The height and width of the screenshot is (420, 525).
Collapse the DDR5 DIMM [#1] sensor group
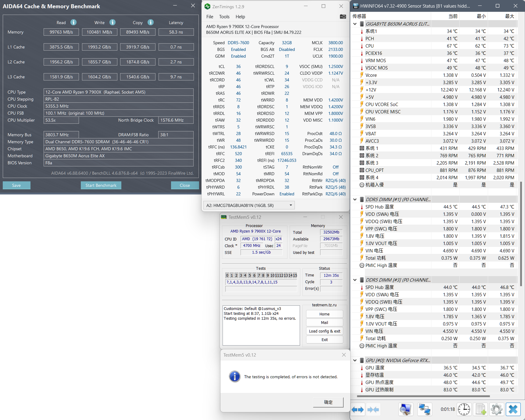coord(355,199)
